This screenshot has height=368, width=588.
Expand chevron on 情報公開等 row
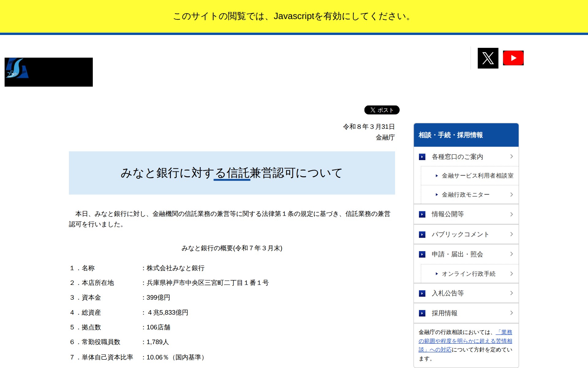(511, 214)
